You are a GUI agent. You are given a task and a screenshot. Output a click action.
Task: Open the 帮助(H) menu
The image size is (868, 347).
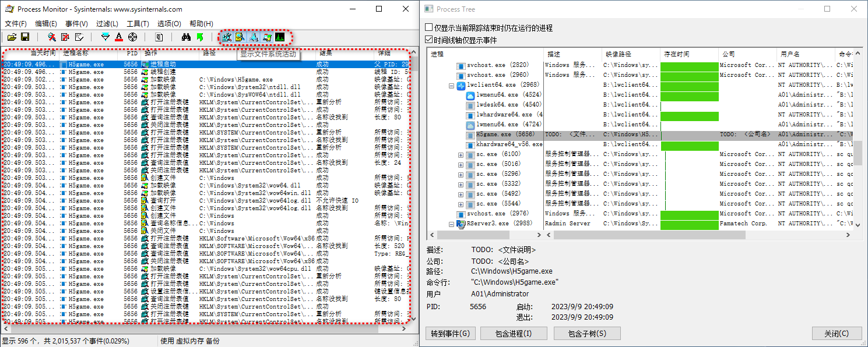pos(201,24)
